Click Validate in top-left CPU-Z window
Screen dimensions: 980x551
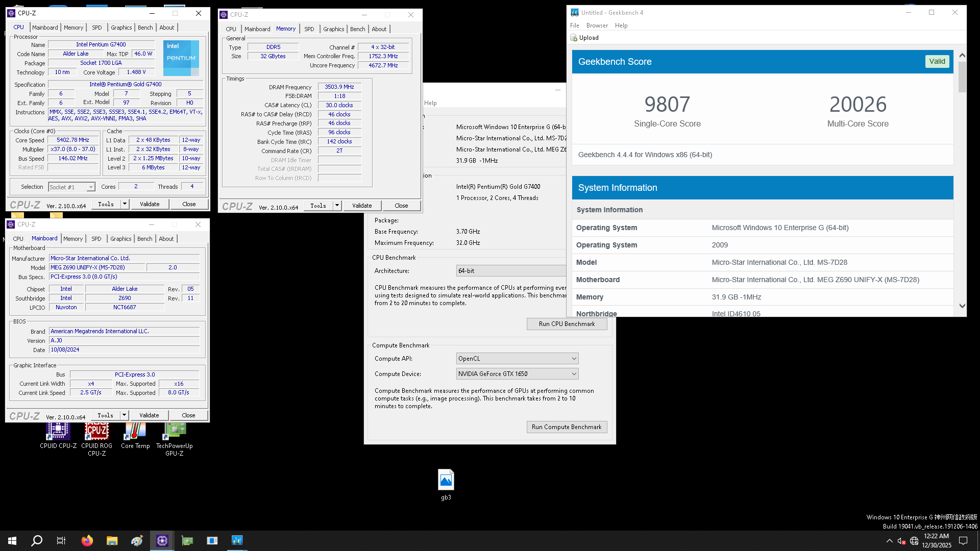click(x=150, y=204)
